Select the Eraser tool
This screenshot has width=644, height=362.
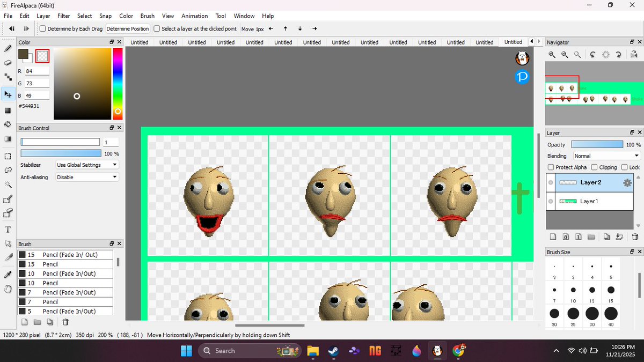(8, 63)
